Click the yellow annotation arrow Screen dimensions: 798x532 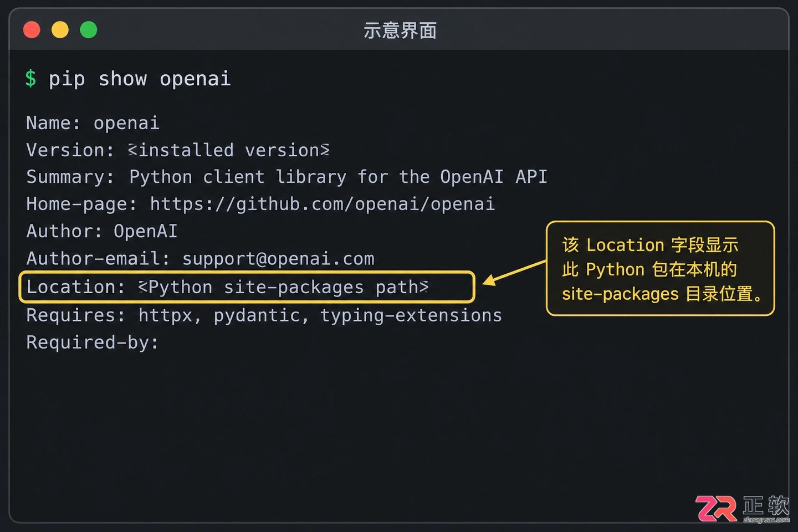pyautogui.click(x=514, y=273)
